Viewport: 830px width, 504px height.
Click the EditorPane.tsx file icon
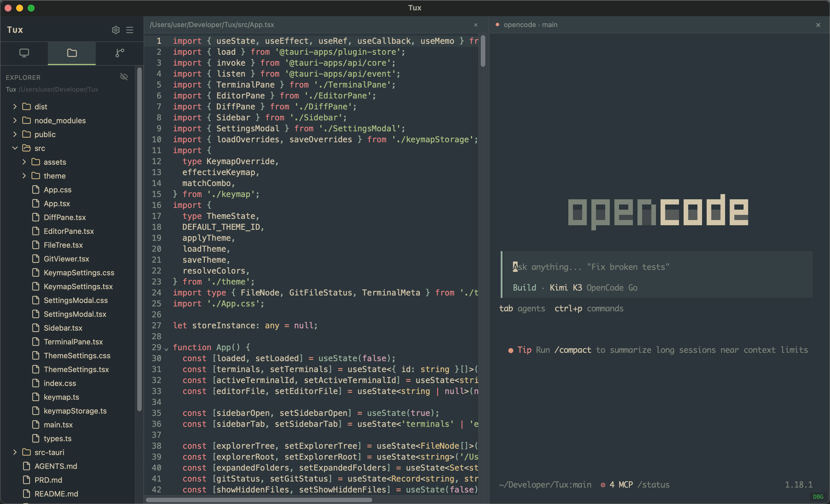tap(36, 231)
